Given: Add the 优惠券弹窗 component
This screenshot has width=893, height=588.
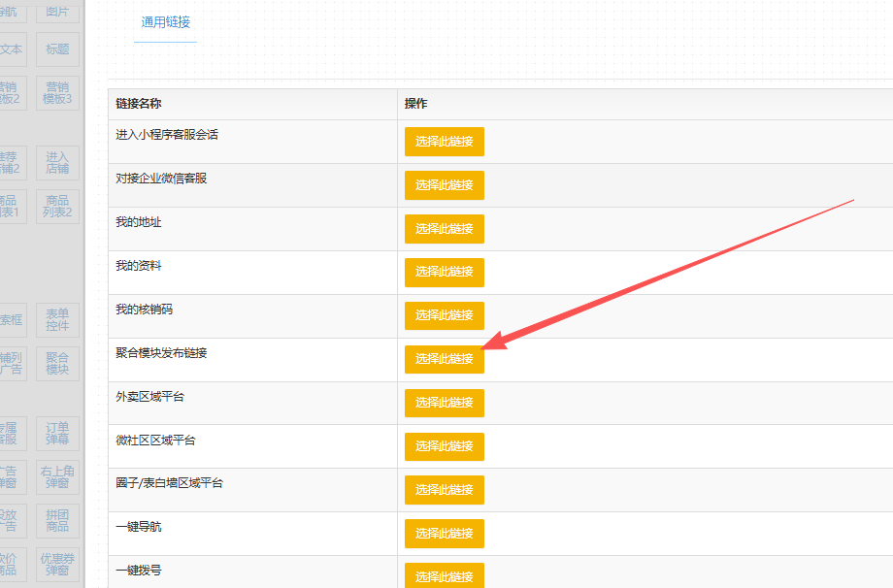Looking at the screenshot, I should click(x=57, y=565).
